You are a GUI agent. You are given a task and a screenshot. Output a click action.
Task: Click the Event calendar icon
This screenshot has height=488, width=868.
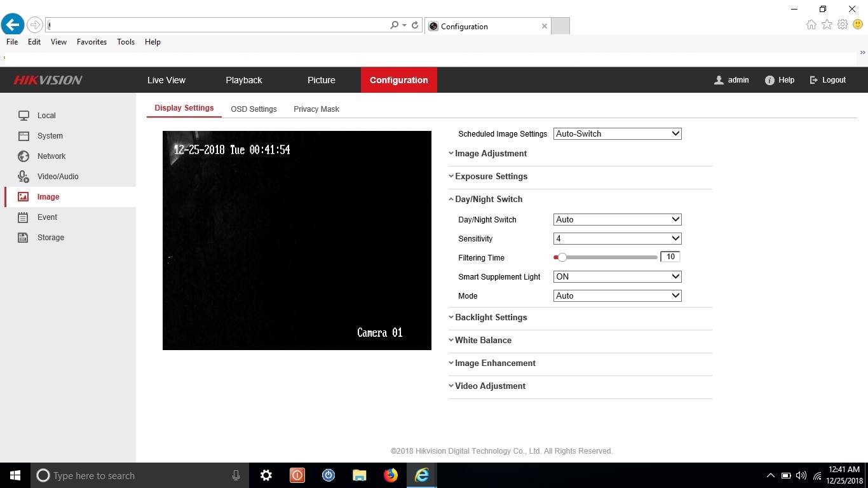click(x=24, y=217)
